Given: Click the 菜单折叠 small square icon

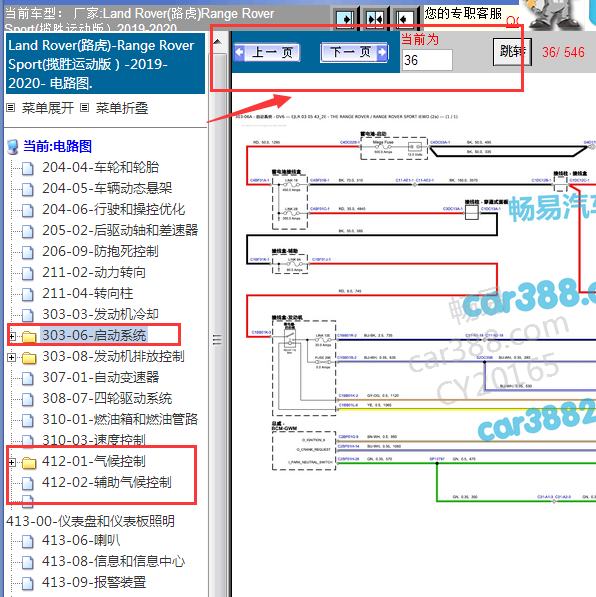Looking at the screenshot, I should click(85, 108).
